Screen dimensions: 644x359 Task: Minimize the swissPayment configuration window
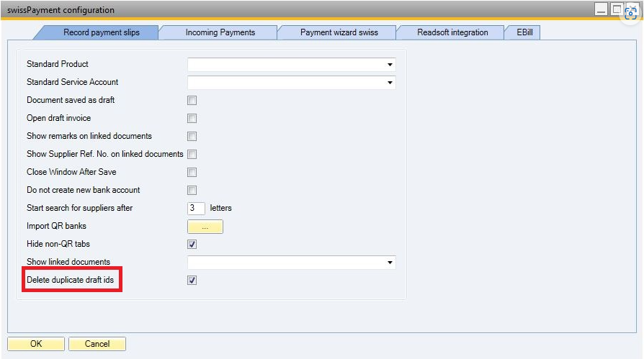[x=601, y=9]
